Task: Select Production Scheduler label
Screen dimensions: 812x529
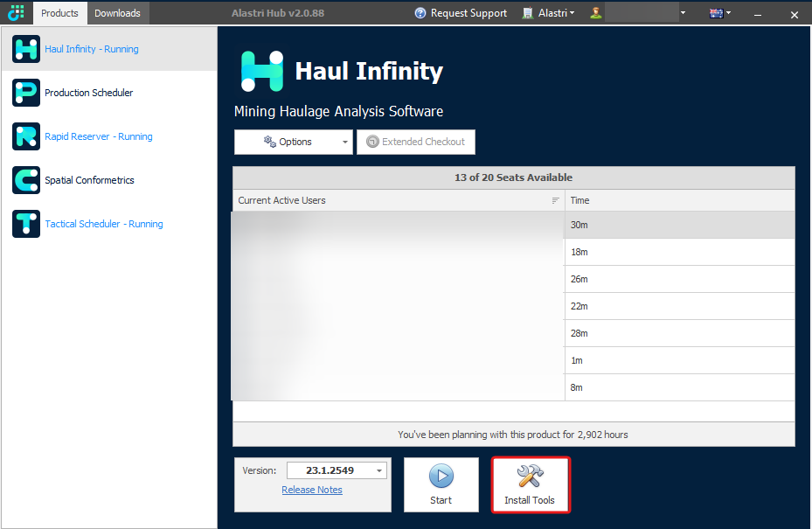Action: (x=88, y=93)
